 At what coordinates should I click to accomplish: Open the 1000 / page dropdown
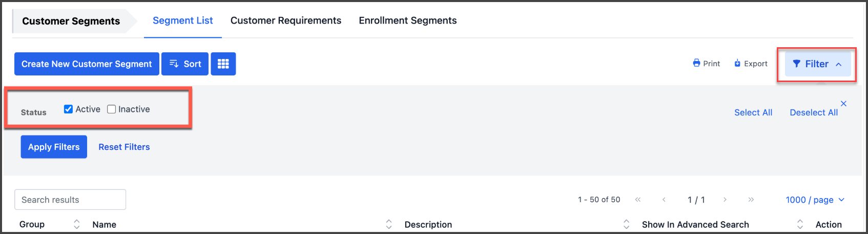[x=815, y=200]
